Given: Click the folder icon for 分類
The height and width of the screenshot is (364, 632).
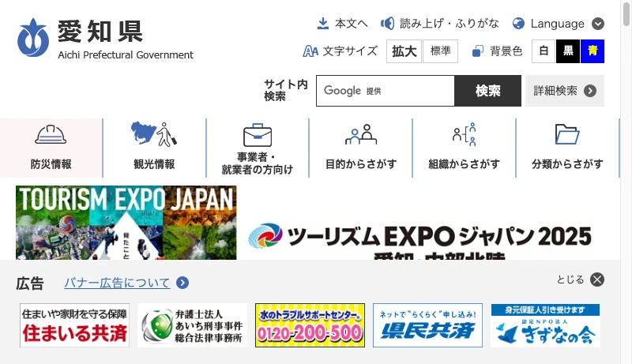Looking at the screenshot, I should pyautogui.click(x=567, y=134).
